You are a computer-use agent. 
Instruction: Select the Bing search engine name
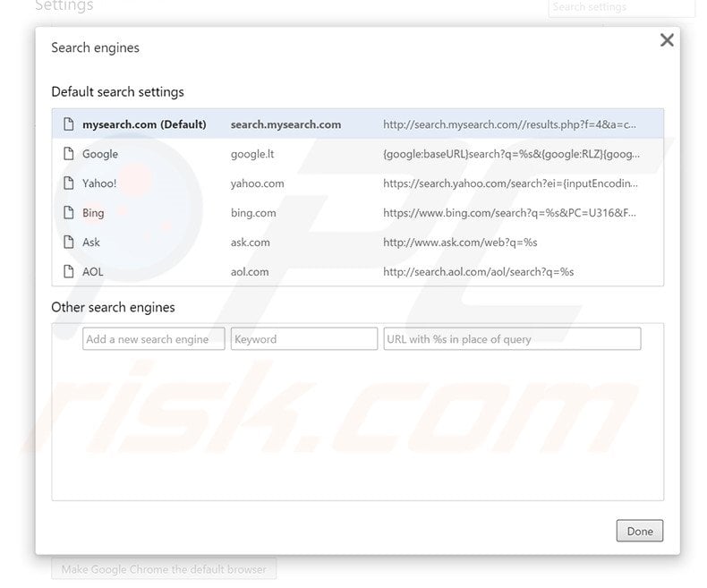93,213
